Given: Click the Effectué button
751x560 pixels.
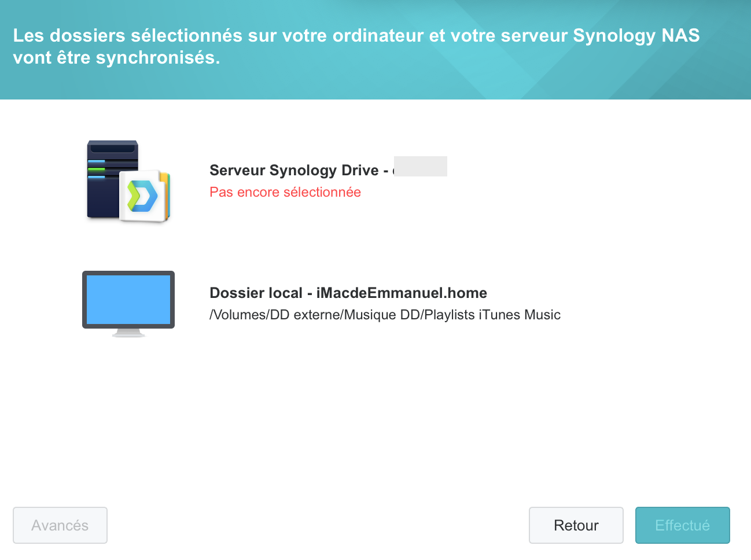Looking at the screenshot, I should click(682, 525).
